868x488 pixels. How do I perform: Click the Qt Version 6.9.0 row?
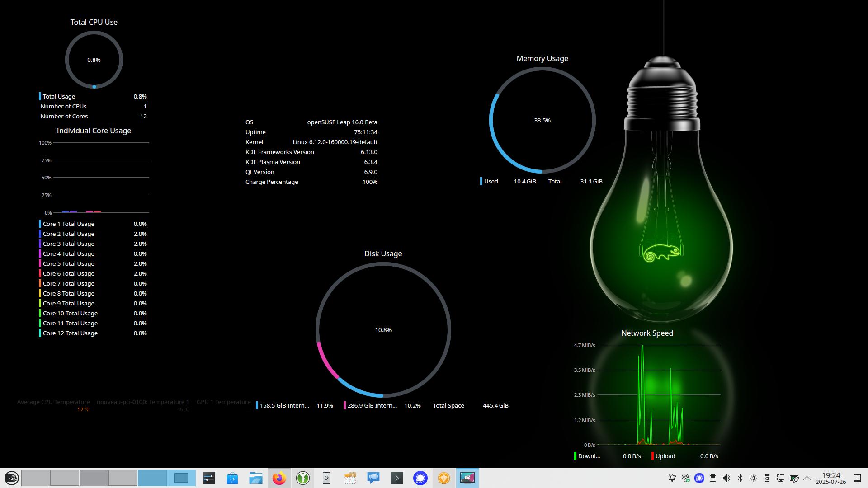311,172
